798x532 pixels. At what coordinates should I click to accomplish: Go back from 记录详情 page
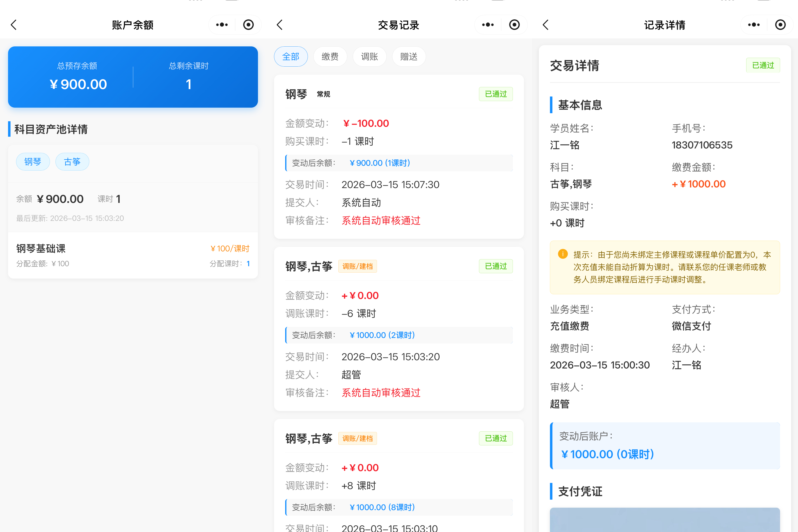pos(546,25)
